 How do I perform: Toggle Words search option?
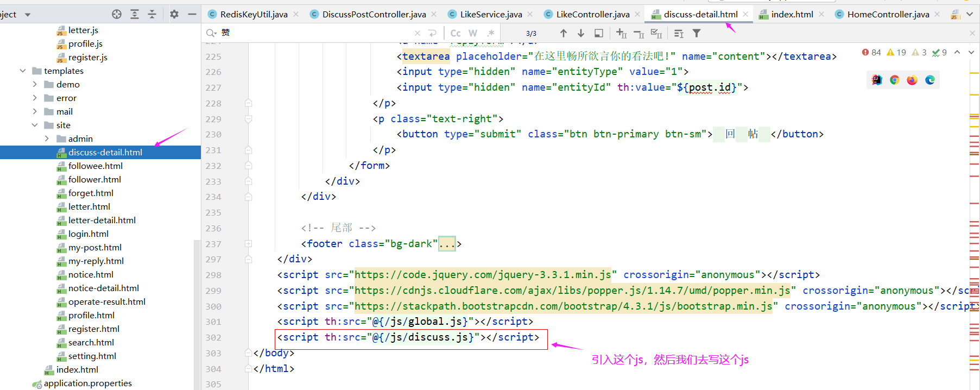(473, 33)
